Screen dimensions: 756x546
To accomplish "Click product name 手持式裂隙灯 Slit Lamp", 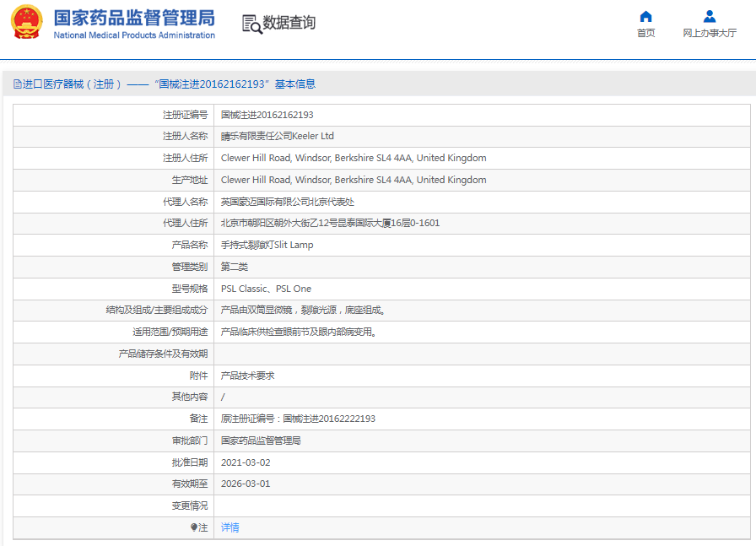I will coord(267,245).
